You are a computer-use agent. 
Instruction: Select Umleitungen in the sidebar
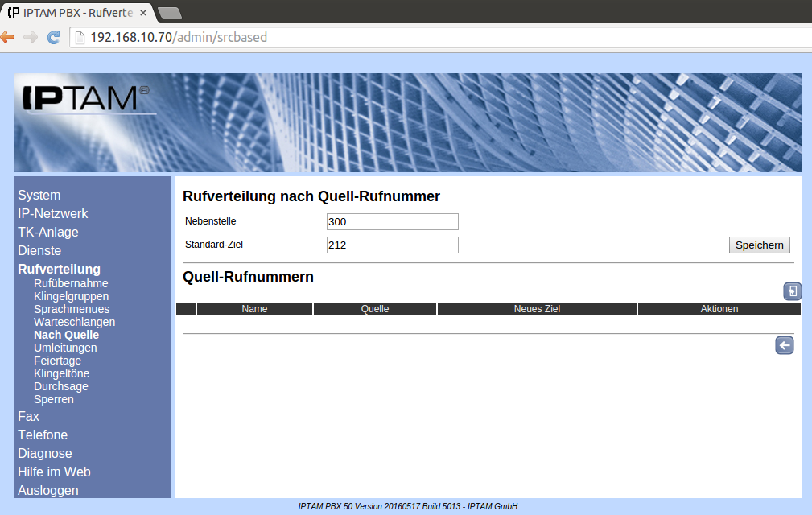(65, 348)
